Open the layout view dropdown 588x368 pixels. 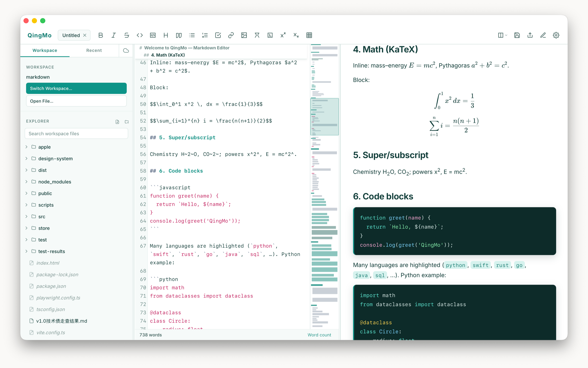coord(502,35)
